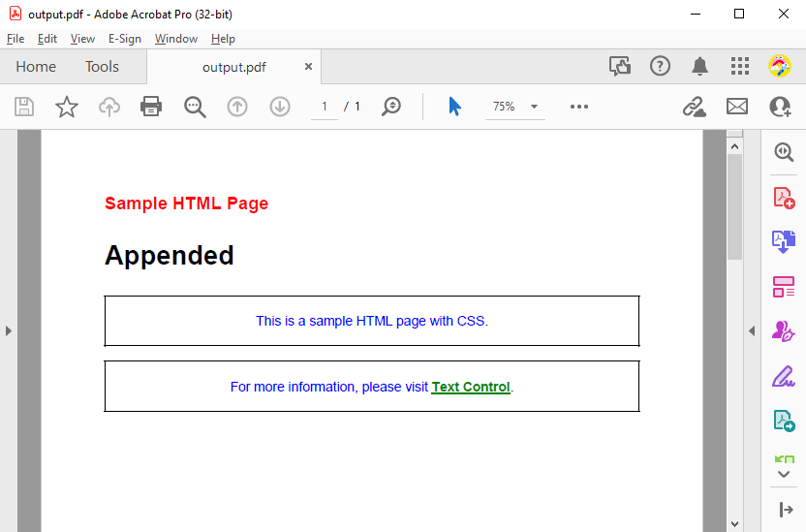Open the Export PDF tool icon
Screen dimensions: 806x532
[784, 241]
